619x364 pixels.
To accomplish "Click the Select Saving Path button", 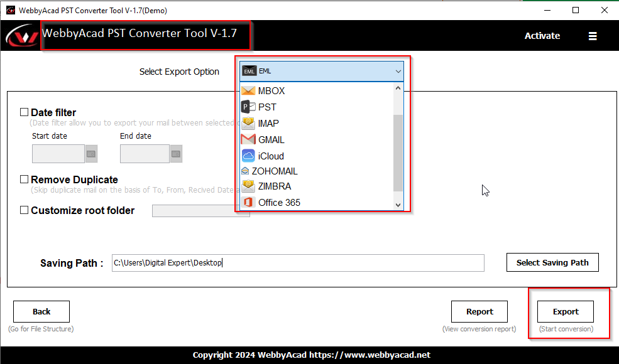I will [x=552, y=263].
